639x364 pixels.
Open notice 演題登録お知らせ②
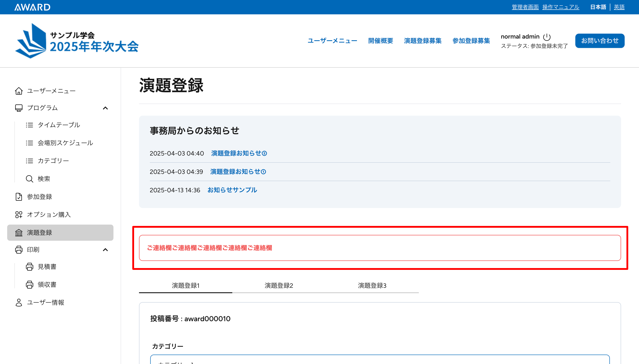click(239, 153)
